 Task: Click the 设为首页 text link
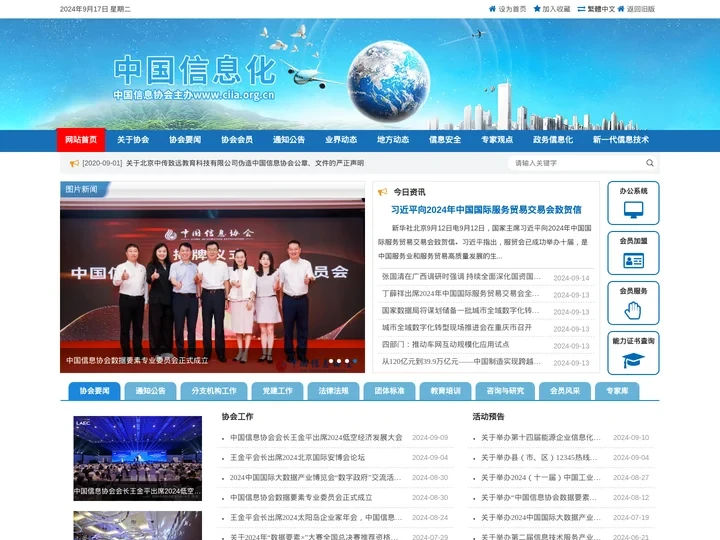(512, 9)
